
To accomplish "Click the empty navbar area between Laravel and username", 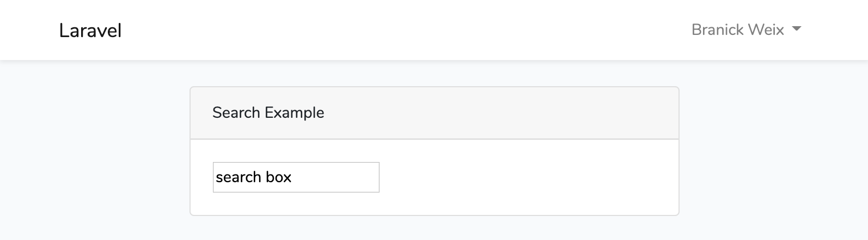I will click(403, 30).
